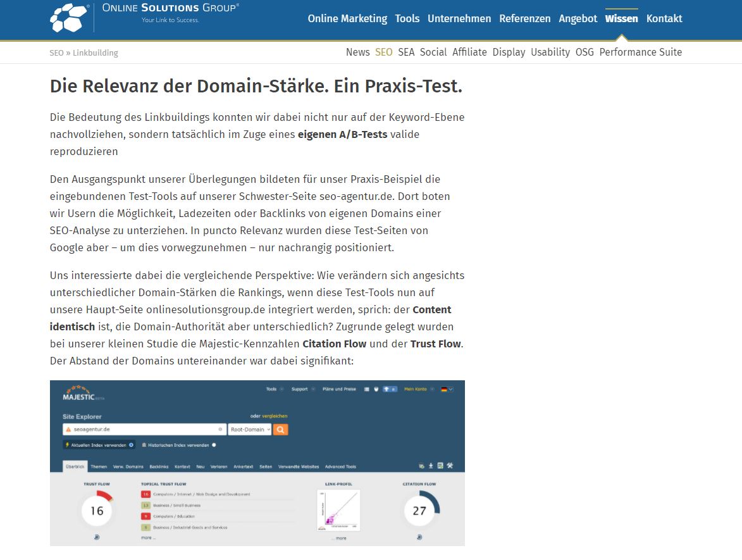The image size is (742, 560).
Task: Click the grid list icon in Majestic header
Action: coord(367,389)
